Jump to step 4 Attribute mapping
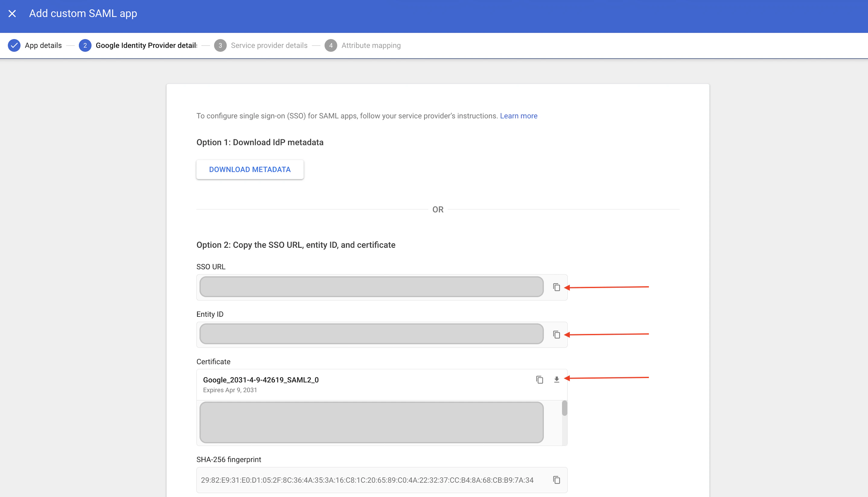 pos(330,45)
